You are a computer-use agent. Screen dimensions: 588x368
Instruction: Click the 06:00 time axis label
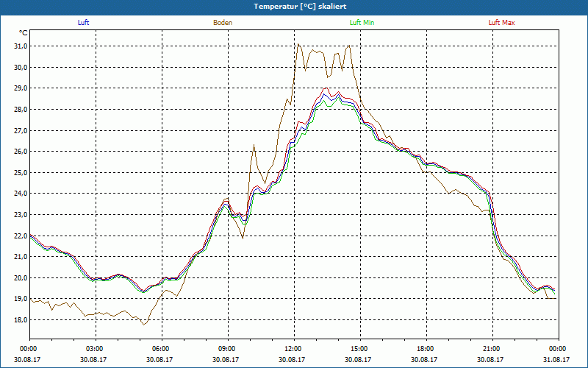click(x=159, y=349)
